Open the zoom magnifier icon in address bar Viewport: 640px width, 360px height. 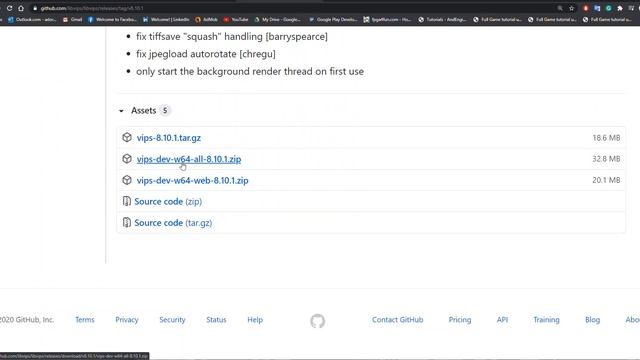click(x=560, y=8)
